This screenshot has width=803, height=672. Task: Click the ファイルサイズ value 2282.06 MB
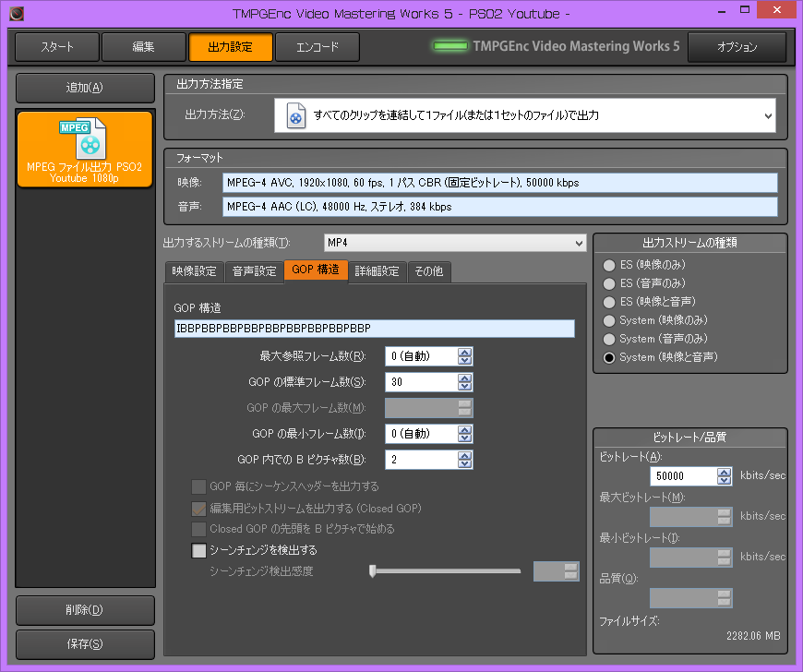[753, 636]
